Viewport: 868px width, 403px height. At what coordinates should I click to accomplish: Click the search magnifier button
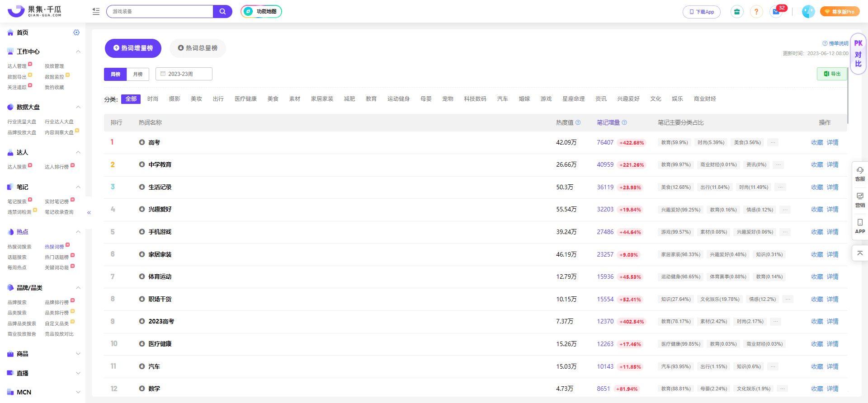222,11
